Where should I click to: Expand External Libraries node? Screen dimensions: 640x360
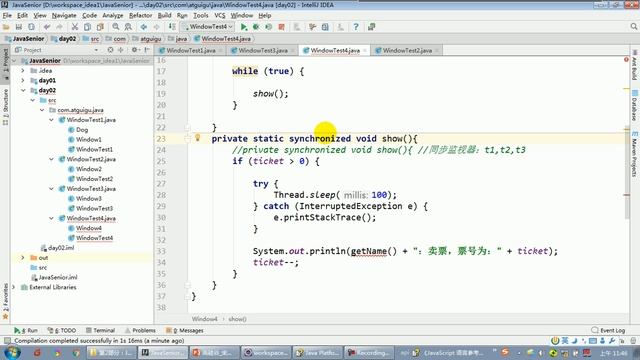click(x=14, y=287)
